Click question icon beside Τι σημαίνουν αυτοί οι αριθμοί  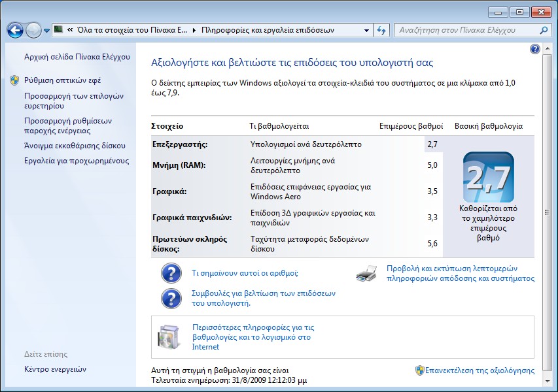click(x=171, y=273)
